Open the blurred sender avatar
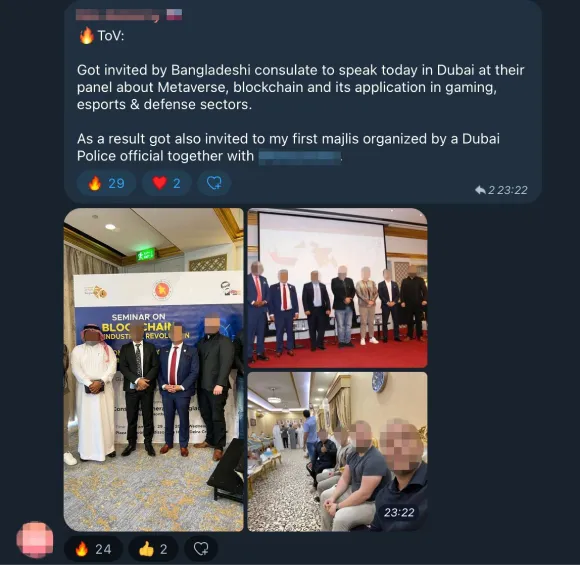This screenshot has width=580, height=565. click(35, 540)
